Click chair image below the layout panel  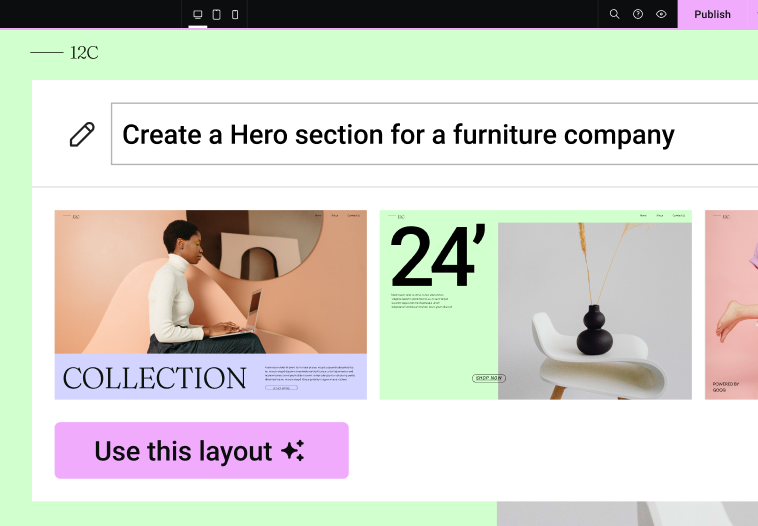click(627, 513)
